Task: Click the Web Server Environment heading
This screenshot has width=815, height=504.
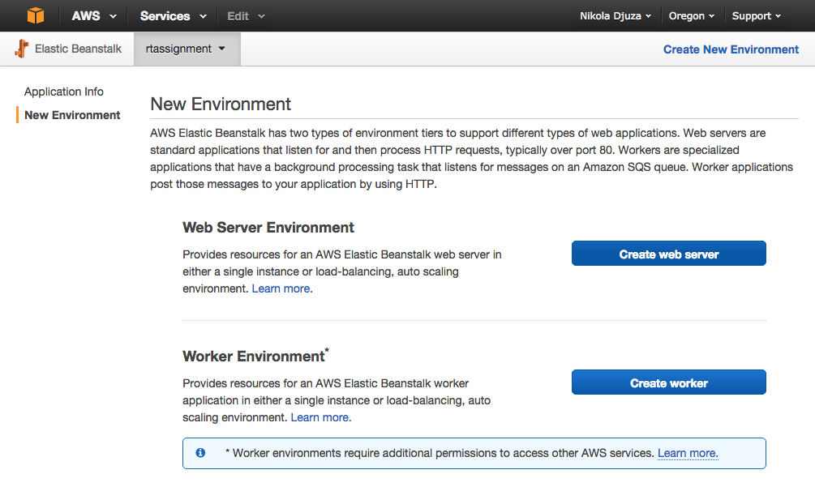Action: [268, 228]
